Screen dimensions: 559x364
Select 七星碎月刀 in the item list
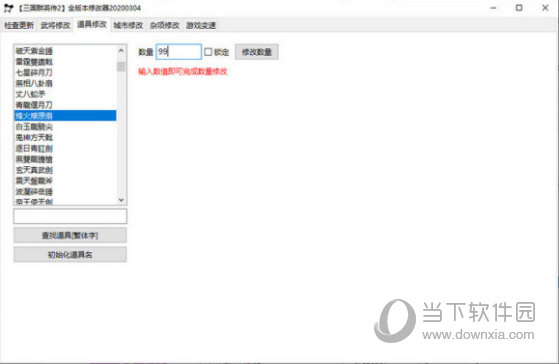point(65,72)
